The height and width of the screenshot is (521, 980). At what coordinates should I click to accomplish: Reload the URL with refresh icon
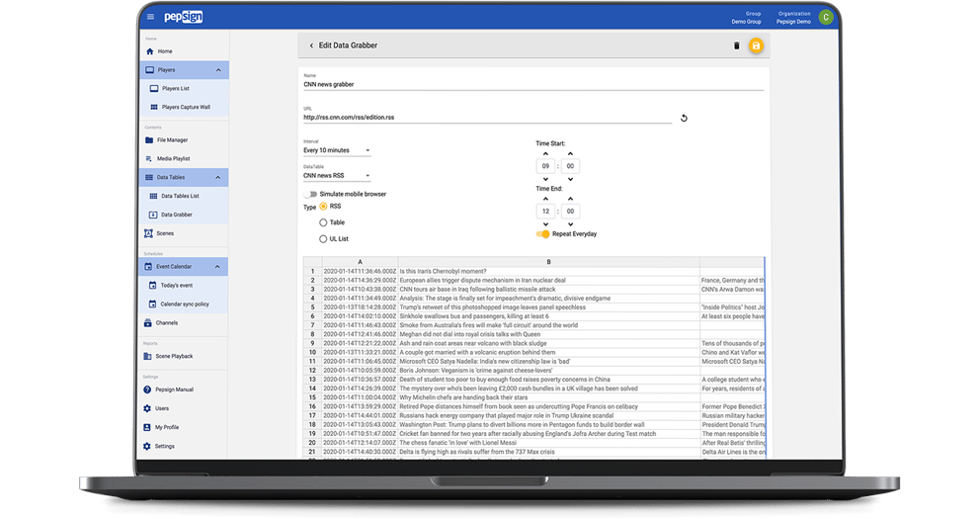pyautogui.click(x=684, y=118)
